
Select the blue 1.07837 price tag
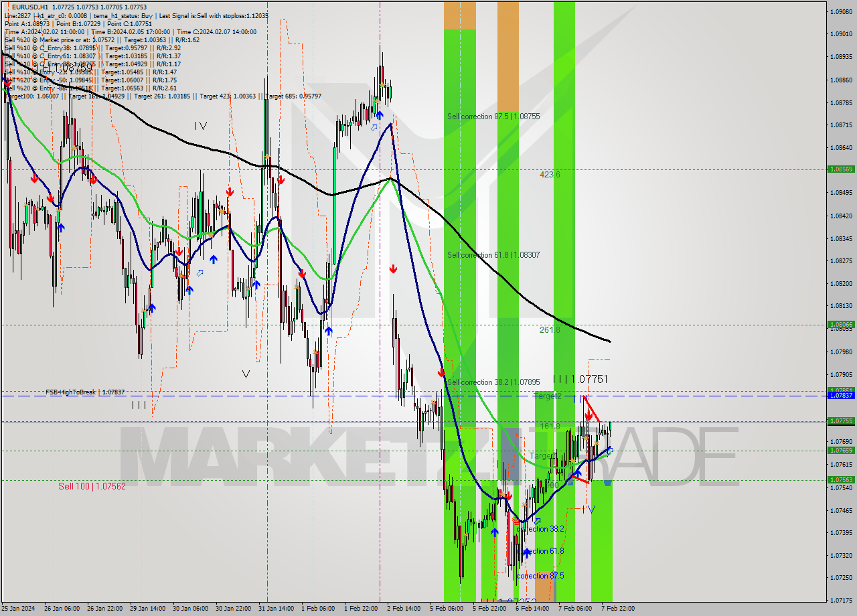click(x=841, y=396)
